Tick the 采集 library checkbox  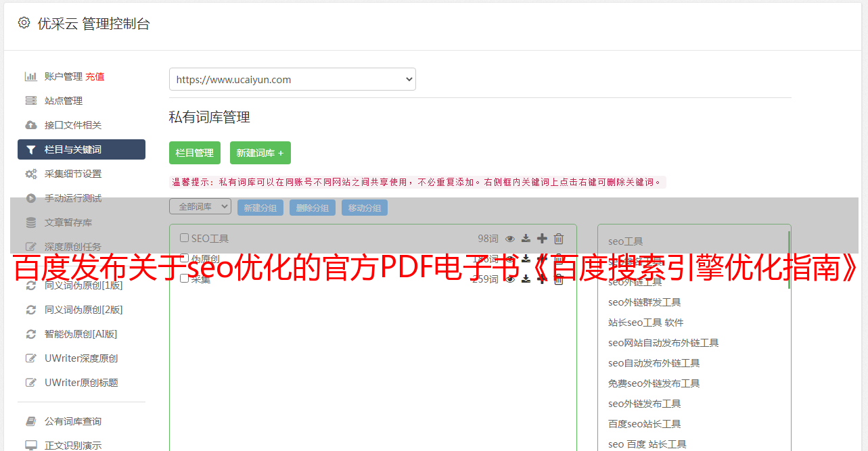(184, 278)
